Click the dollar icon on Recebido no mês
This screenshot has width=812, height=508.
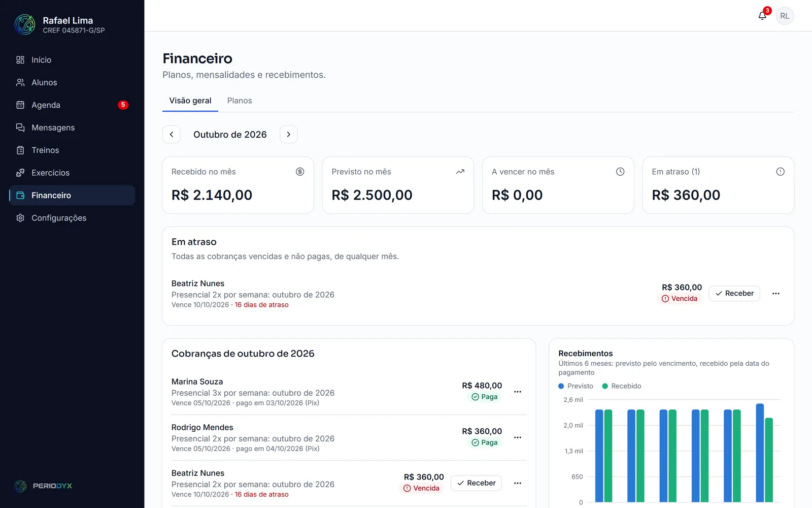pyautogui.click(x=300, y=172)
